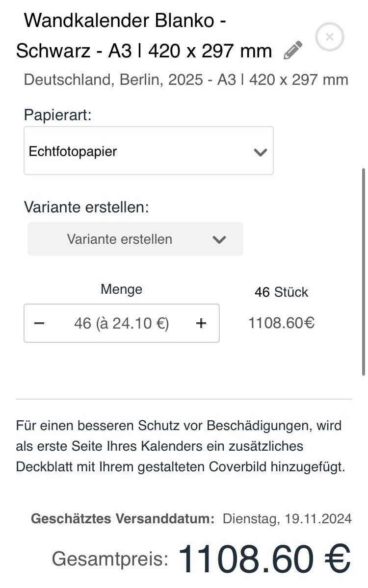Open the Echtfotopapier paper type dropdown
368x588 pixels.
149,151
